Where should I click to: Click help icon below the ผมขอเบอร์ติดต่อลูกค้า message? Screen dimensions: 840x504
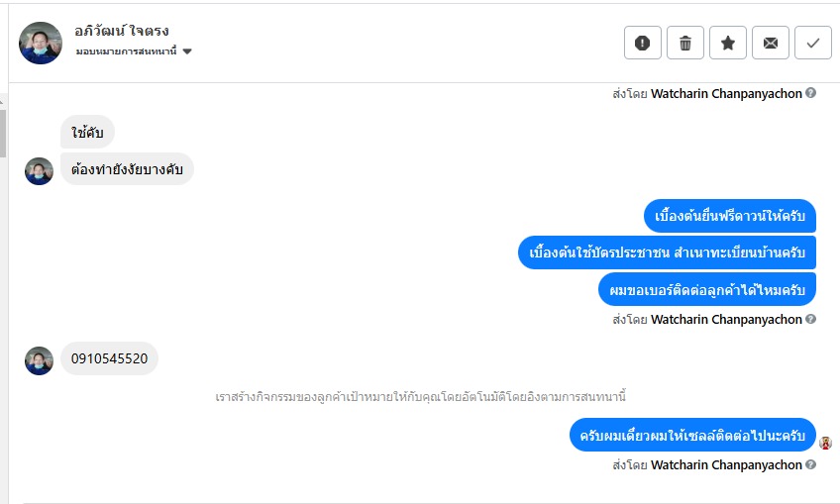coord(811,320)
